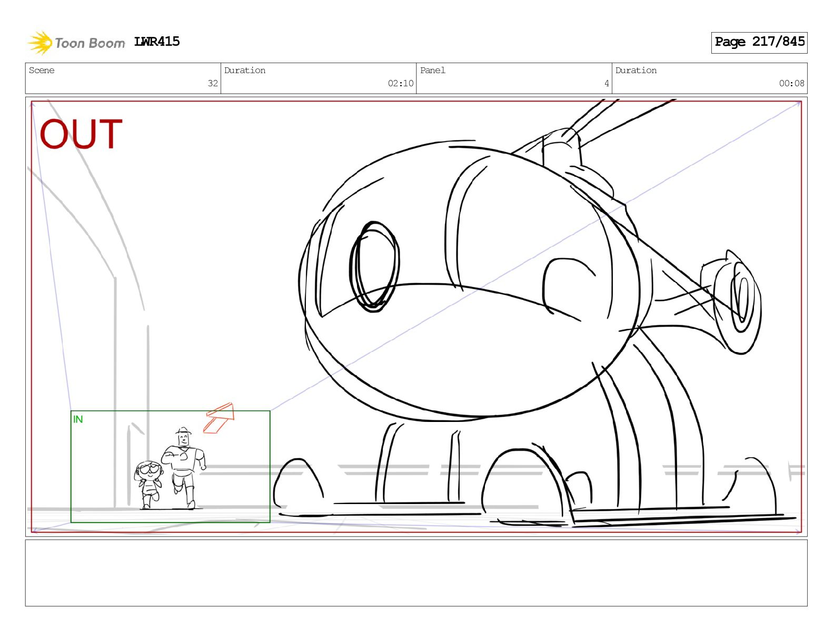Select the red OUT camera label
The width and height of the screenshot is (834, 644).
(x=81, y=134)
